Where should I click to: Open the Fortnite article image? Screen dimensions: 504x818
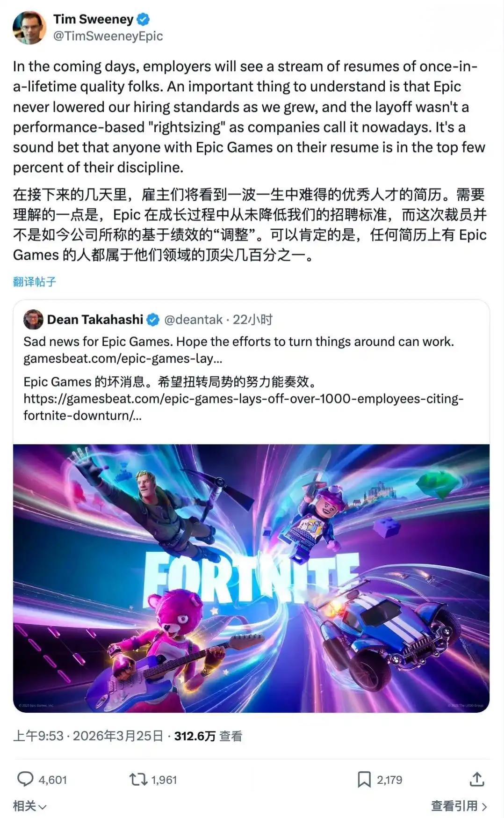point(251,578)
